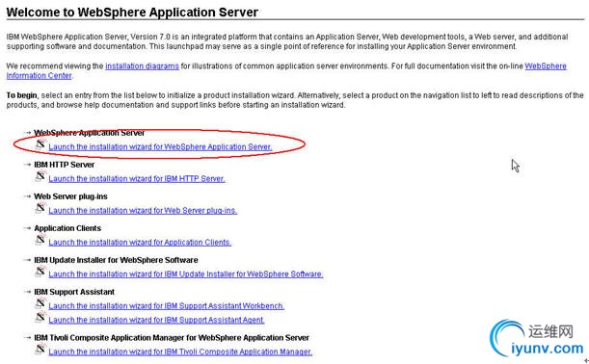
Task: Click the installer icon beside Application Clients link
Action: click(x=40, y=240)
